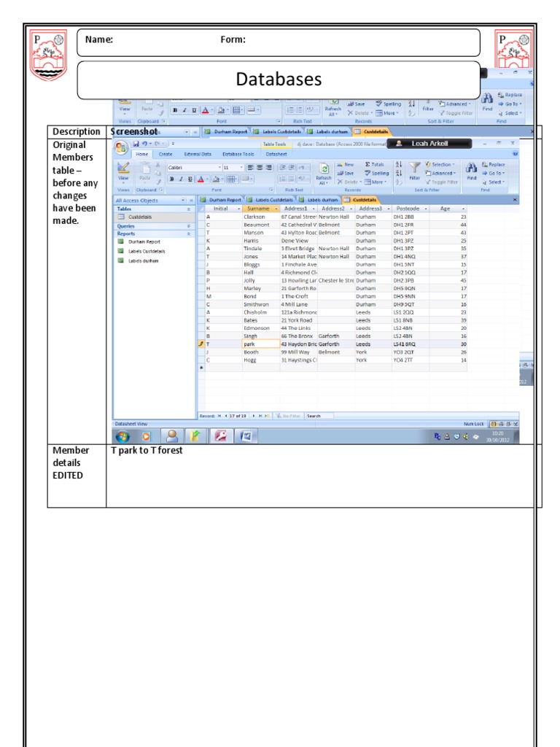
Task: Toggle center text alignment
Action: tap(260, 167)
